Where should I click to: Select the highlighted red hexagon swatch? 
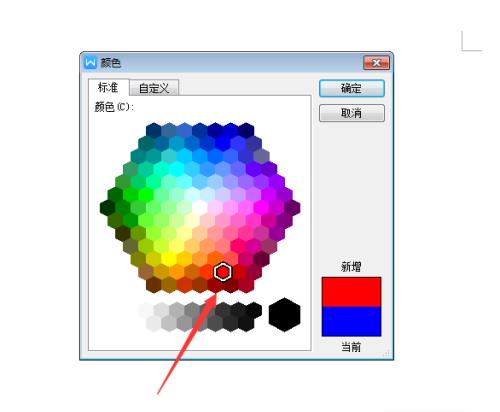[222, 272]
